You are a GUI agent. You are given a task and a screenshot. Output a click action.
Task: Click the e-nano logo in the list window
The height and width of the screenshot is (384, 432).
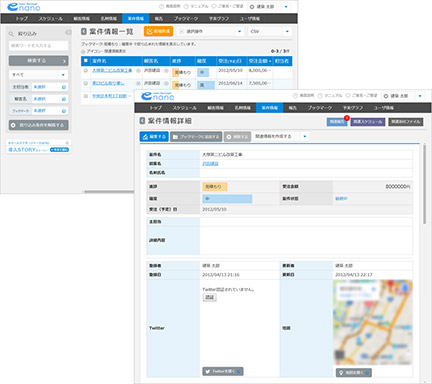pos(24,7)
